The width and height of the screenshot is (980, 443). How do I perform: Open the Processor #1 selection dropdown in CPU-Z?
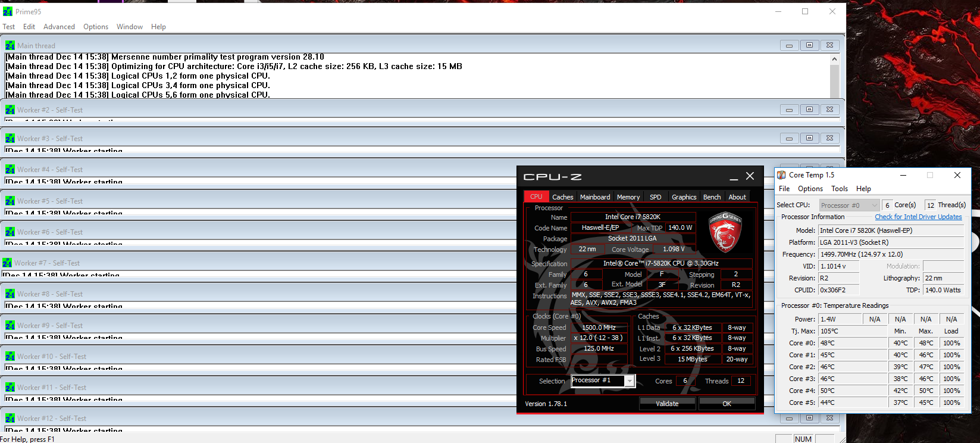(x=603, y=380)
